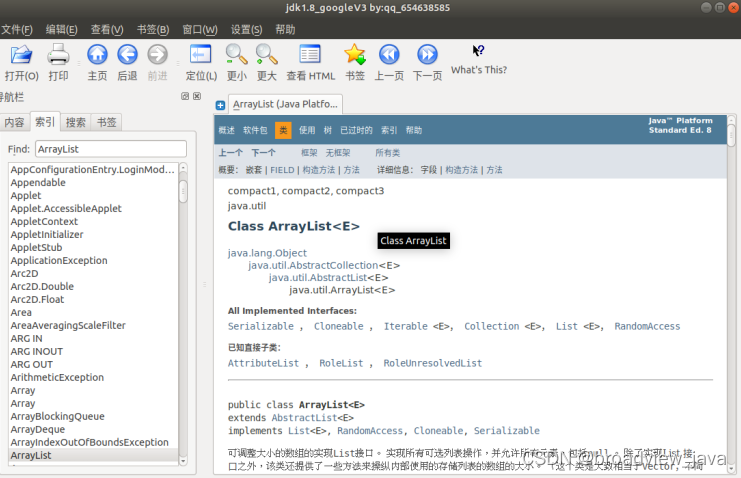Click the Deprecated (已过时的) nav link

tap(356, 130)
